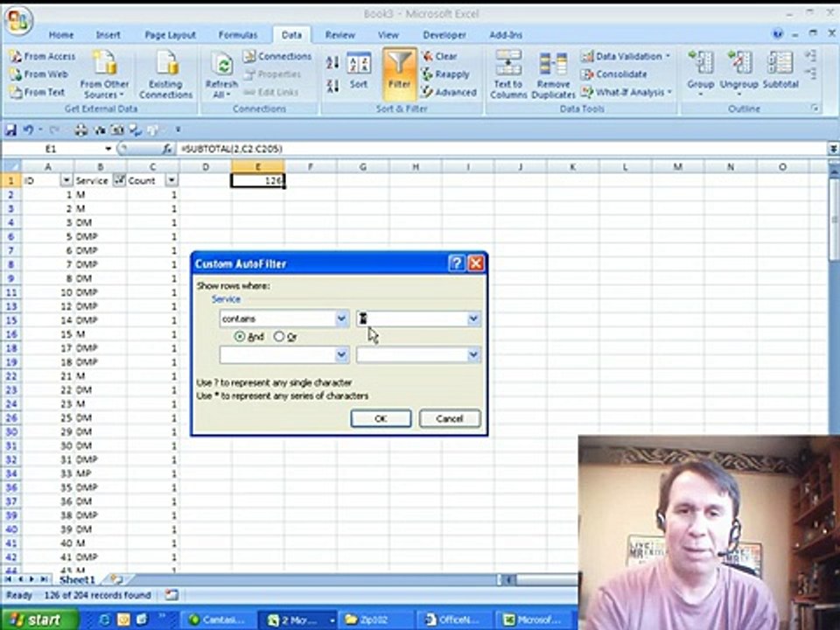
Task: Open the Camtasia taskbar item
Action: coord(218,619)
